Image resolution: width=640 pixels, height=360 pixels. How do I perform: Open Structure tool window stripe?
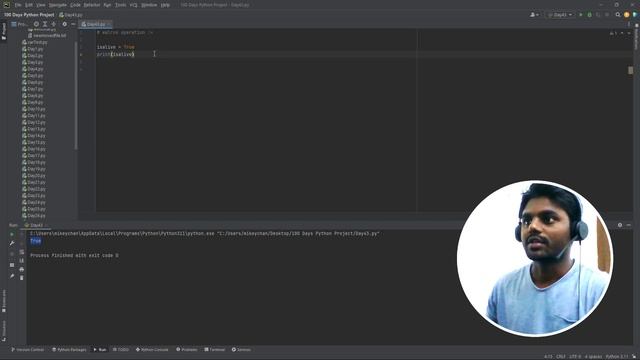[4, 330]
